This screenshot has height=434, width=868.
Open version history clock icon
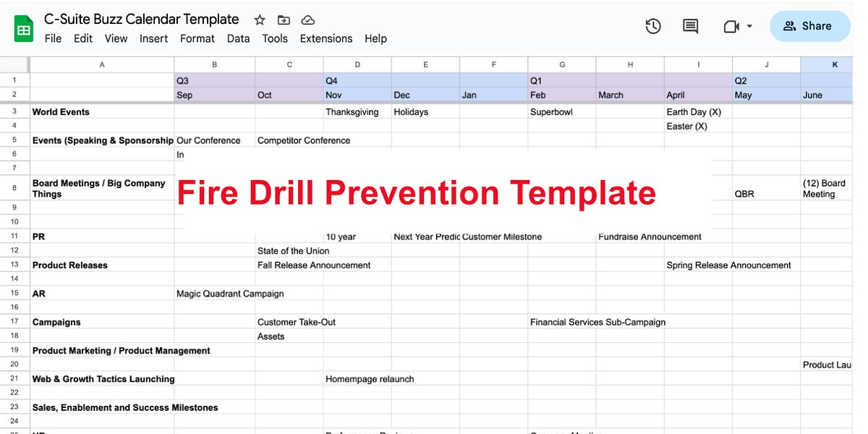coord(652,25)
